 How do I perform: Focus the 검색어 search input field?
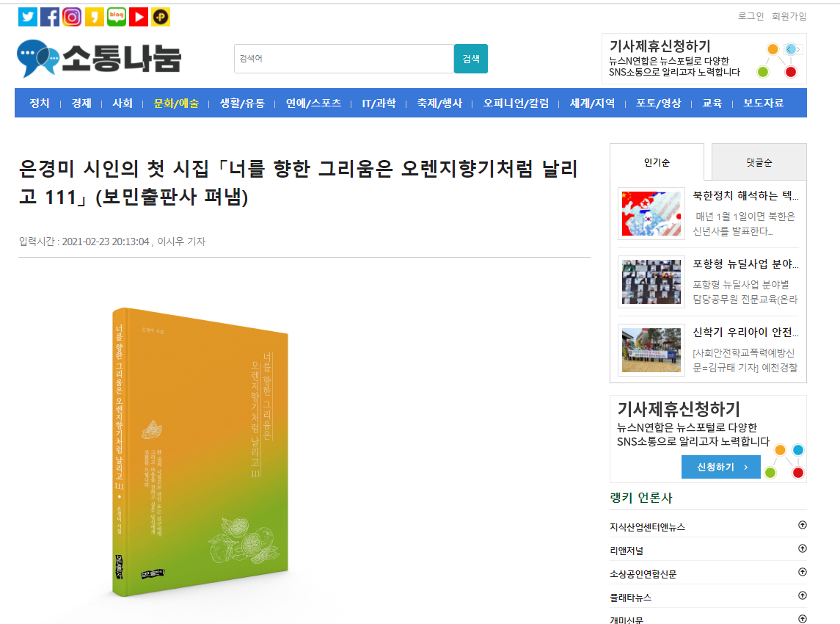point(344,59)
